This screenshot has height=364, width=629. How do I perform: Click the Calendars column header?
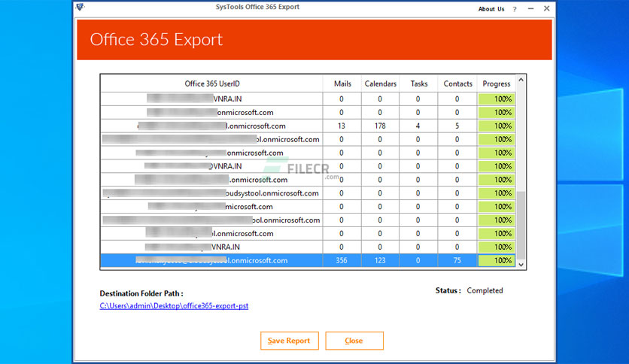[380, 83]
